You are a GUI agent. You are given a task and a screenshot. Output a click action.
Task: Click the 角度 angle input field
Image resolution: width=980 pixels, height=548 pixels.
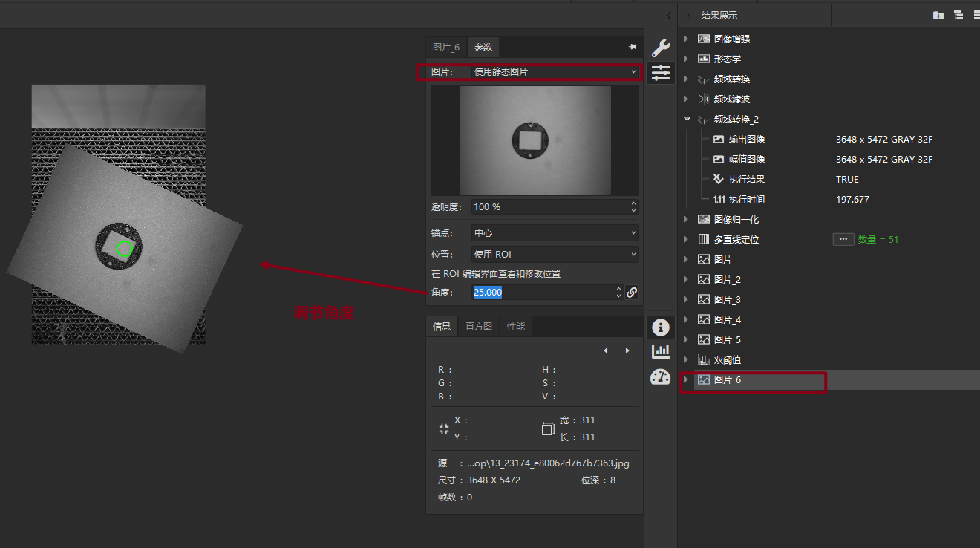click(x=542, y=293)
